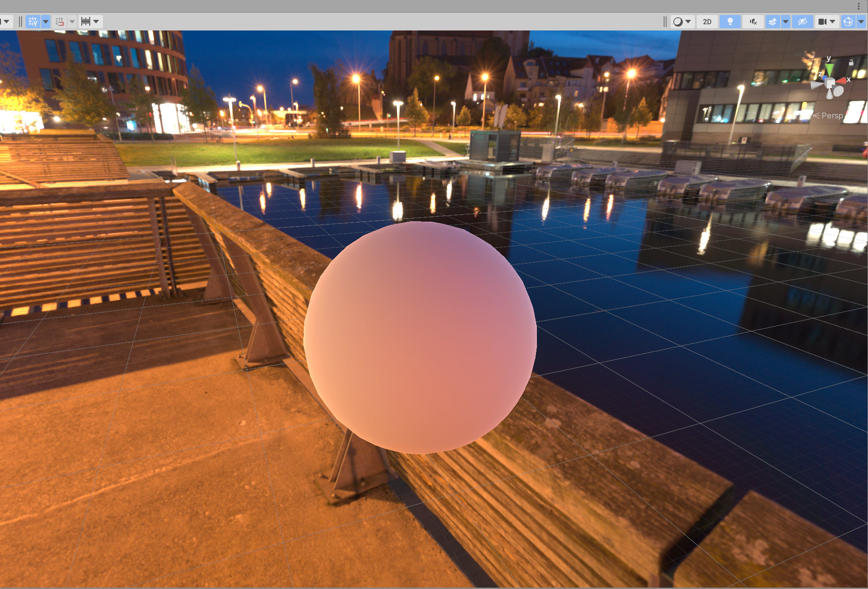Screen dimensions: 868x589
Task: Click the green Y axis gizmo cone
Action: pyautogui.click(x=830, y=69)
